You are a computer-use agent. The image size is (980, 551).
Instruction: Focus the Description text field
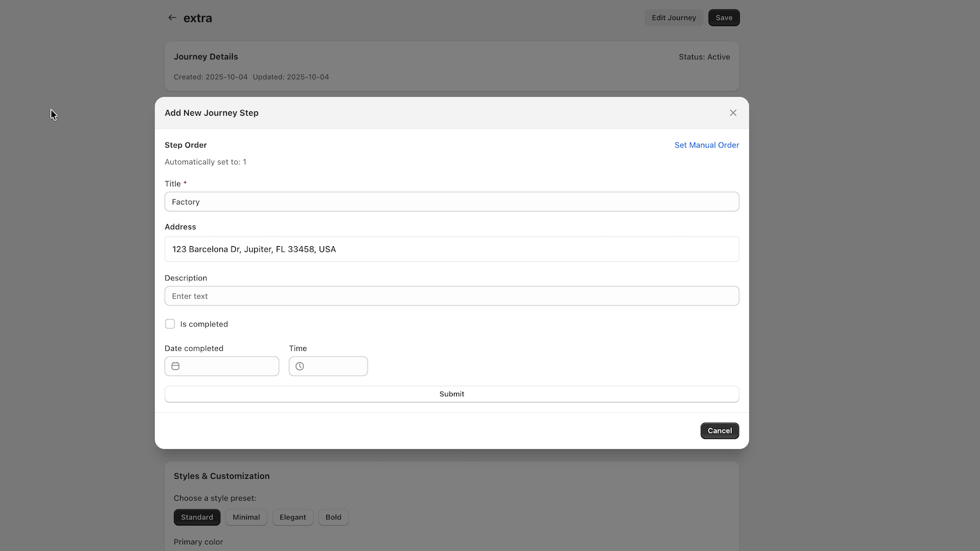[451, 296]
